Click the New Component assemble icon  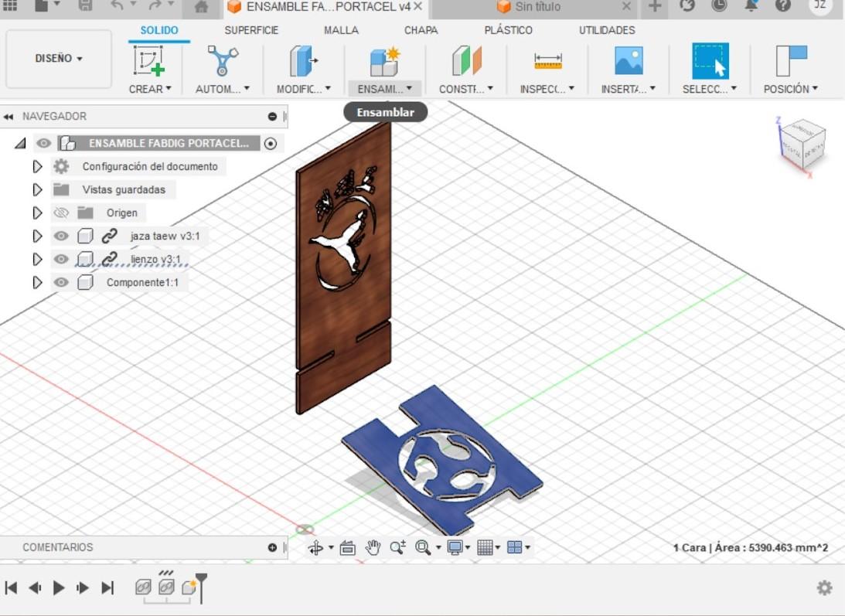[x=385, y=61]
